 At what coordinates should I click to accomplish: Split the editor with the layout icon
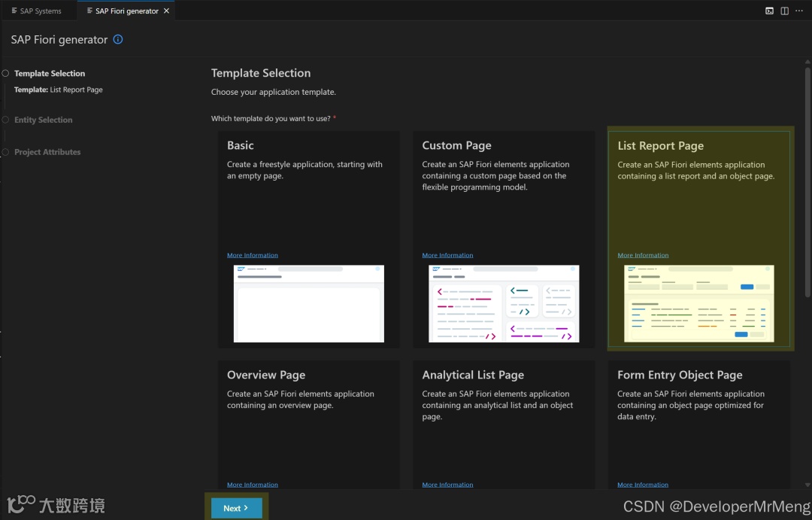pos(784,11)
